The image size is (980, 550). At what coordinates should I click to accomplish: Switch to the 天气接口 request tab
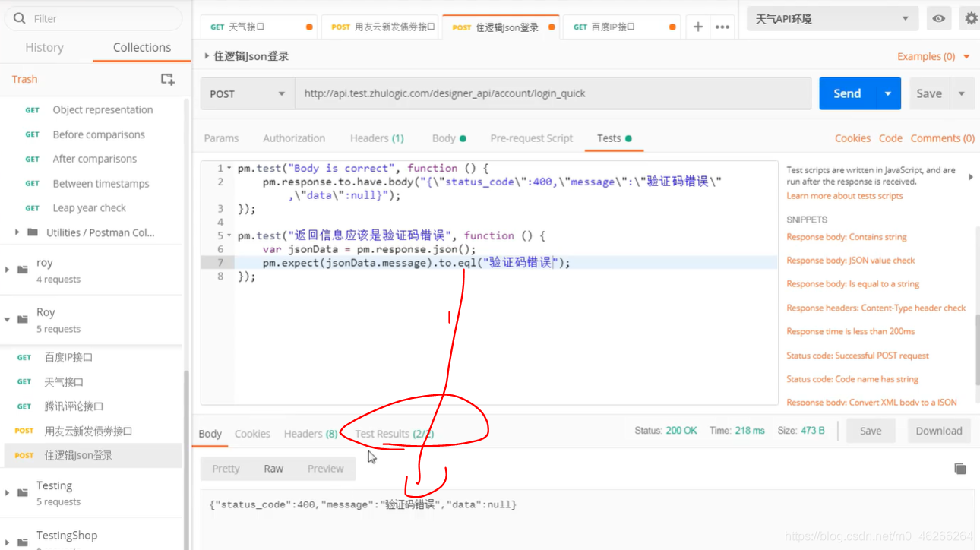tap(260, 27)
